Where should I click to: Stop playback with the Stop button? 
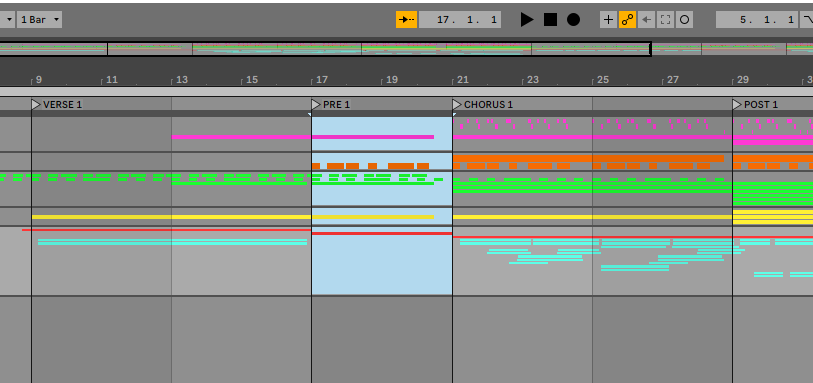(x=550, y=20)
